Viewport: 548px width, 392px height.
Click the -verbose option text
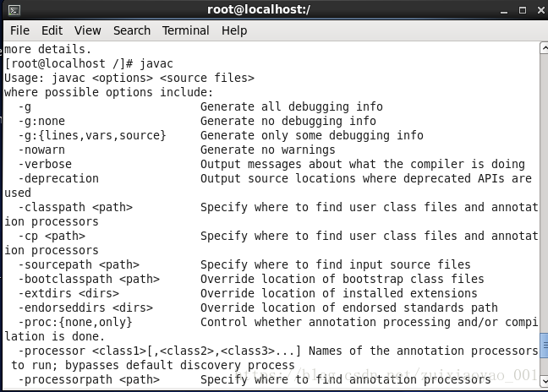click(x=45, y=164)
